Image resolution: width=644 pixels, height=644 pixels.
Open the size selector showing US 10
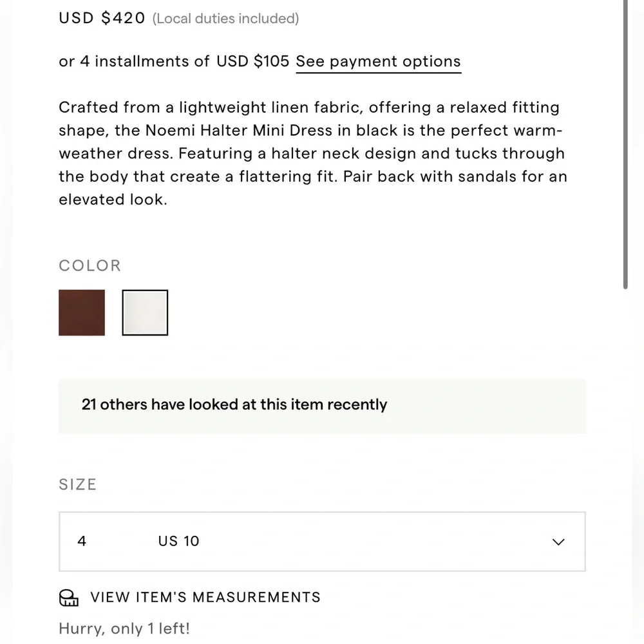tap(322, 542)
